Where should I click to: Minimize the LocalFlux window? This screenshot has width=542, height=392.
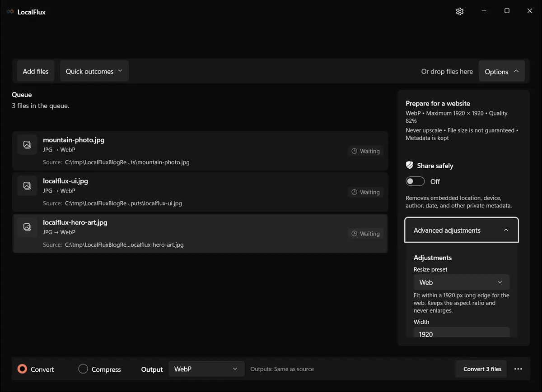[484, 11]
